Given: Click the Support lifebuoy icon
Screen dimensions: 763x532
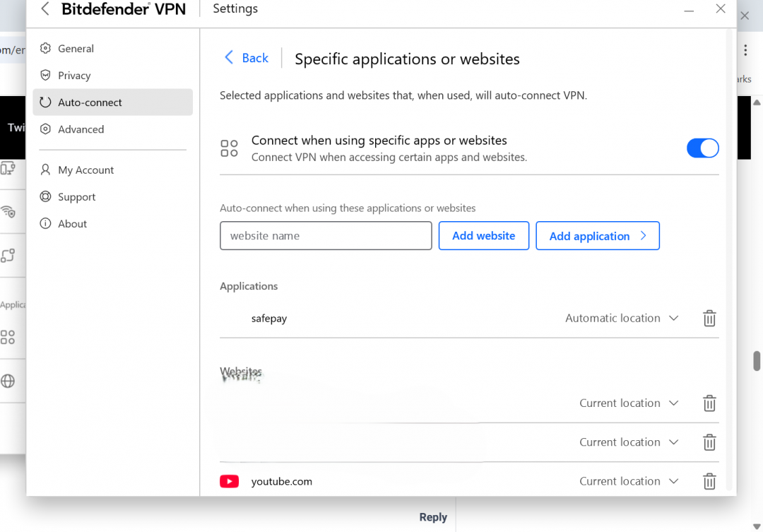Looking at the screenshot, I should coord(45,196).
